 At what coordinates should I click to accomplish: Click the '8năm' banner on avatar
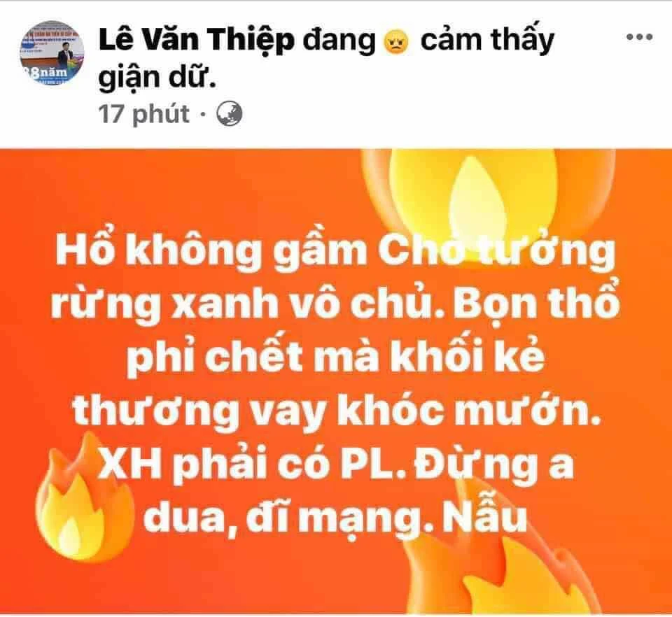[48, 72]
